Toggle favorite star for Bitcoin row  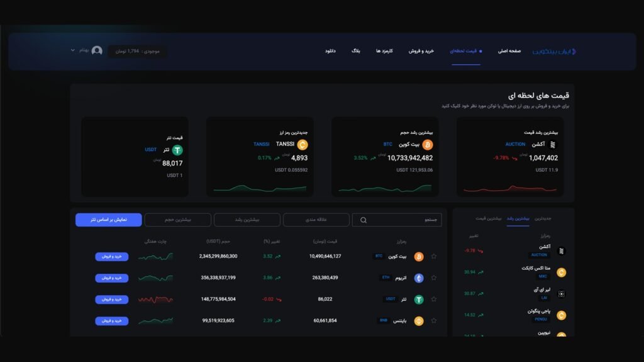tap(434, 257)
